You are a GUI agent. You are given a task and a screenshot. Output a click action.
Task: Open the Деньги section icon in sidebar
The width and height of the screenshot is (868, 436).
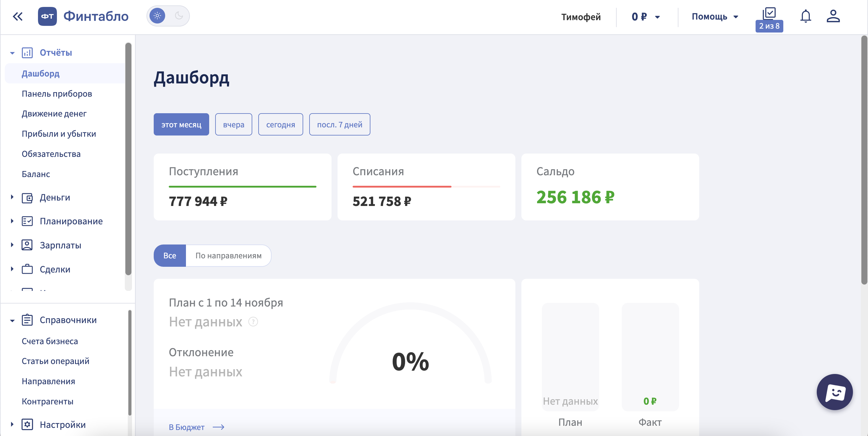[28, 198]
